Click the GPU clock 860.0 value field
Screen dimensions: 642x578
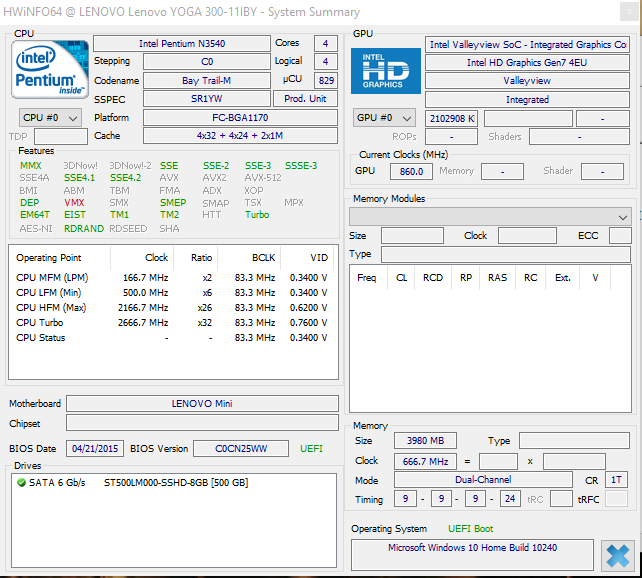(410, 171)
